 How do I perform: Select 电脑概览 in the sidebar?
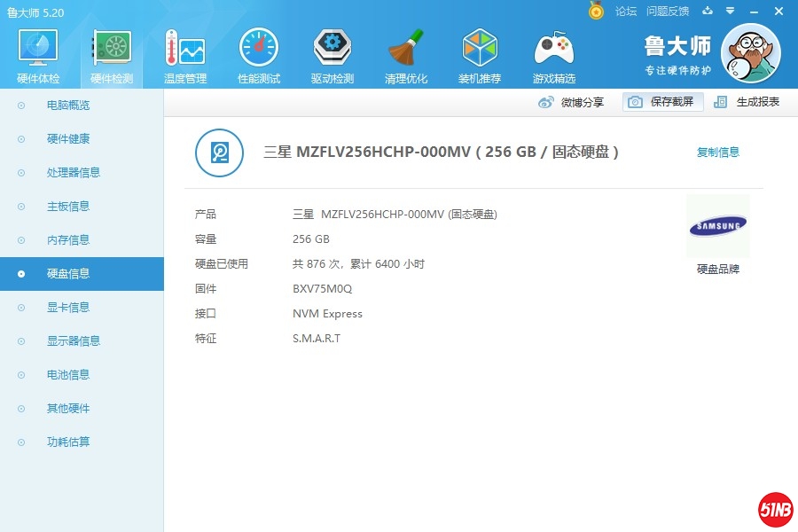pos(68,106)
